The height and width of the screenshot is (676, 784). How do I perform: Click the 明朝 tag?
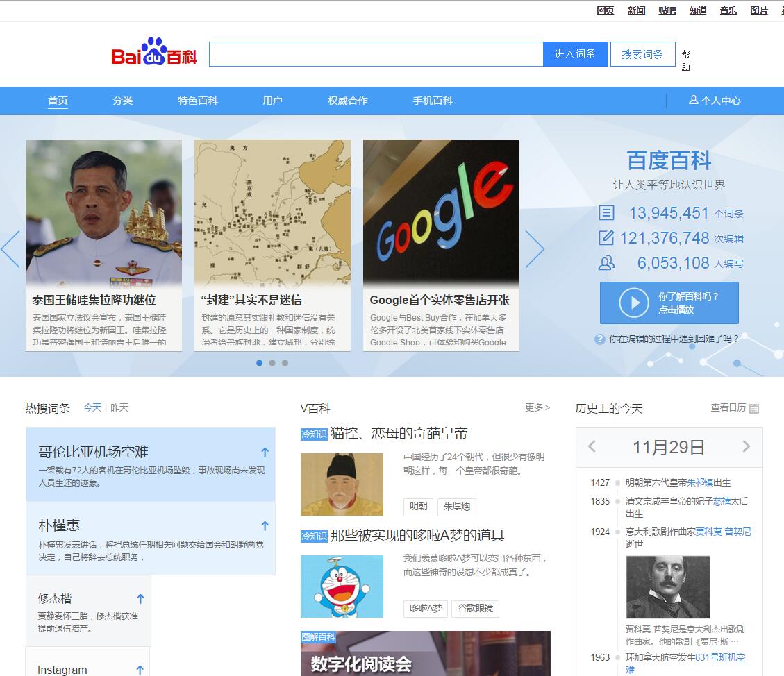419,507
